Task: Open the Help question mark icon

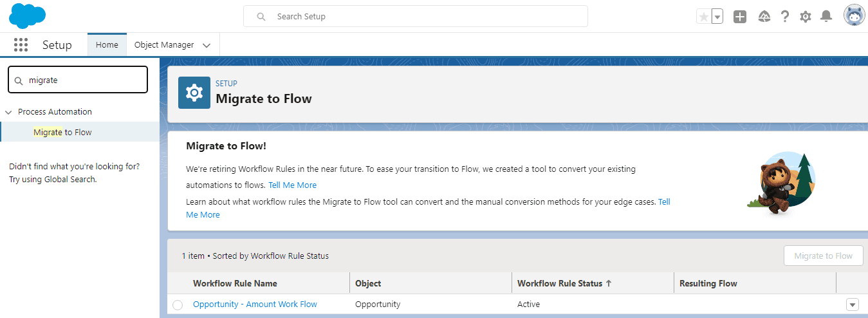Action: tap(785, 17)
